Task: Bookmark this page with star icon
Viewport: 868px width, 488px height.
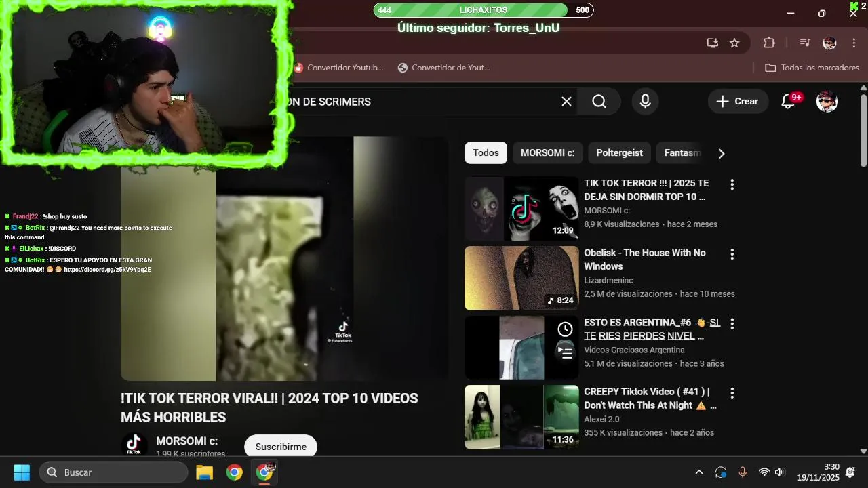Action: tap(734, 43)
